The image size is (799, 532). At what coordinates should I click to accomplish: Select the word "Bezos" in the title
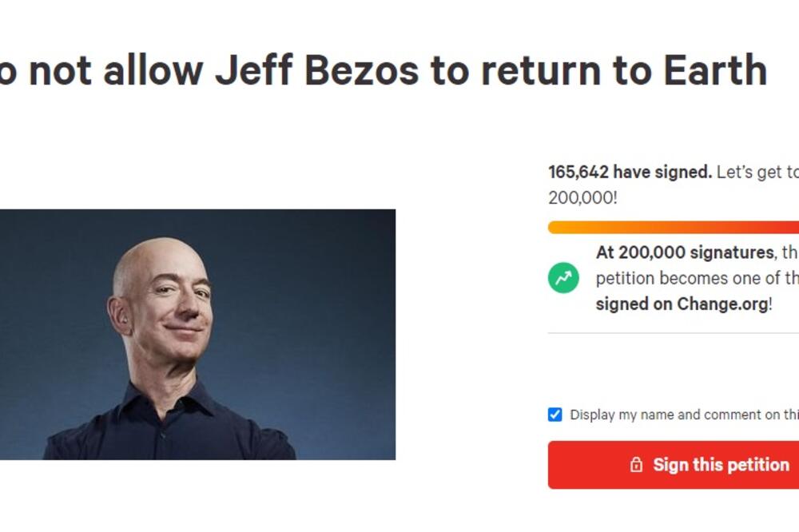(x=362, y=70)
